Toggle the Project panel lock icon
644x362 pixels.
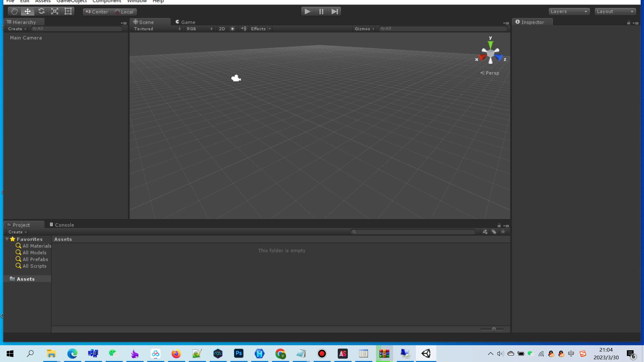[x=499, y=226]
